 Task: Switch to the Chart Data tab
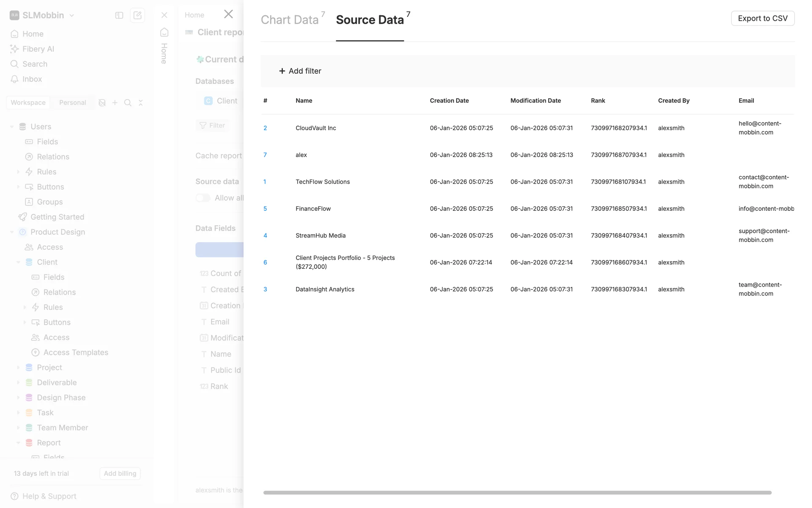pyautogui.click(x=290, y=20)
